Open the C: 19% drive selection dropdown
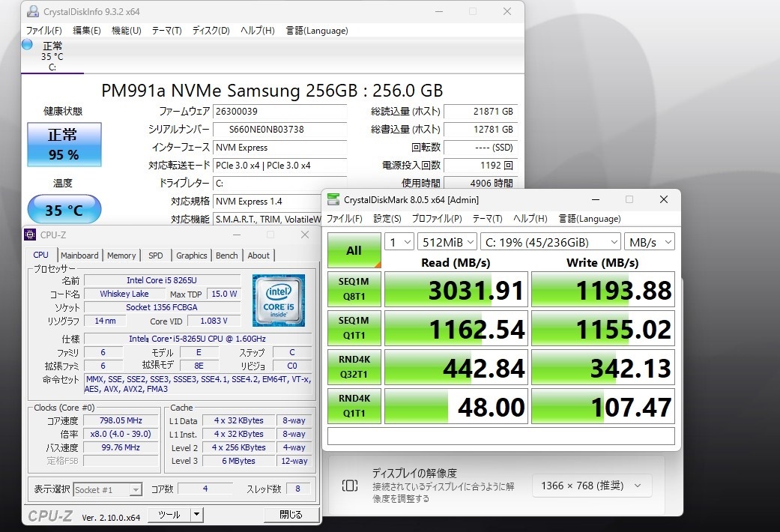 click(550, 241)
